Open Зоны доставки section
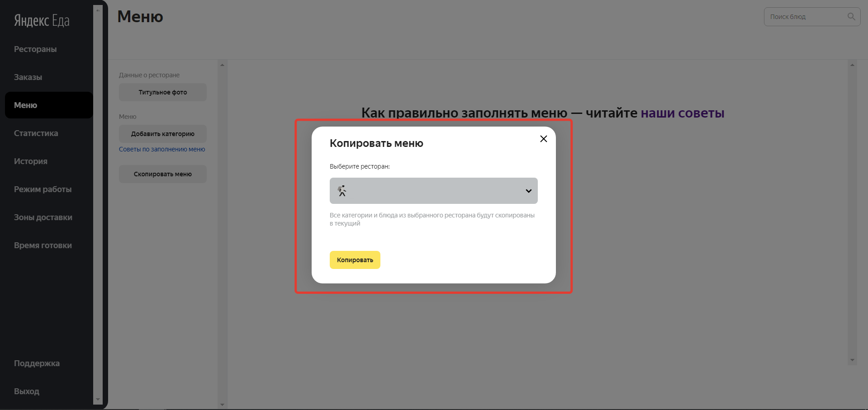 pyautogui.click(x=43, y=217)
